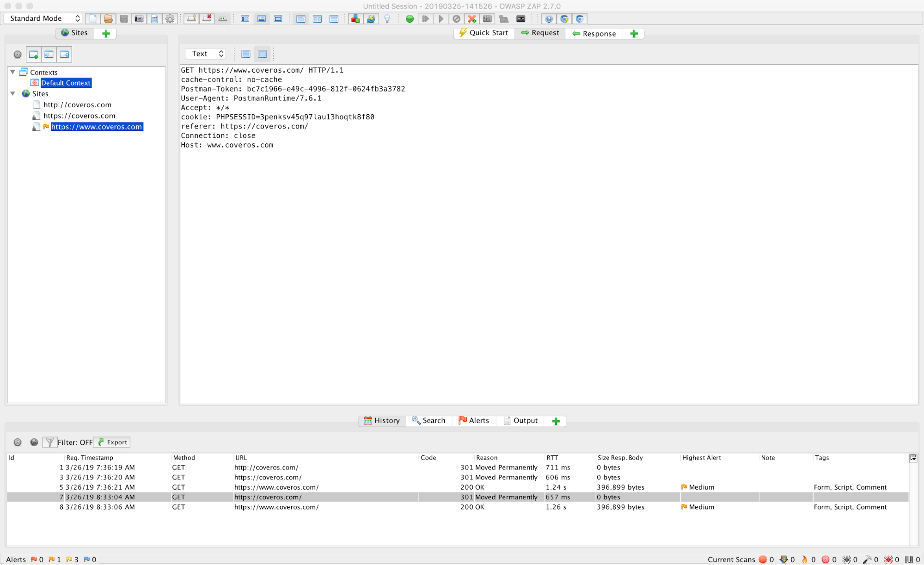Open the Alerts tab
924x565 pixels.
(x=474, y=420)
